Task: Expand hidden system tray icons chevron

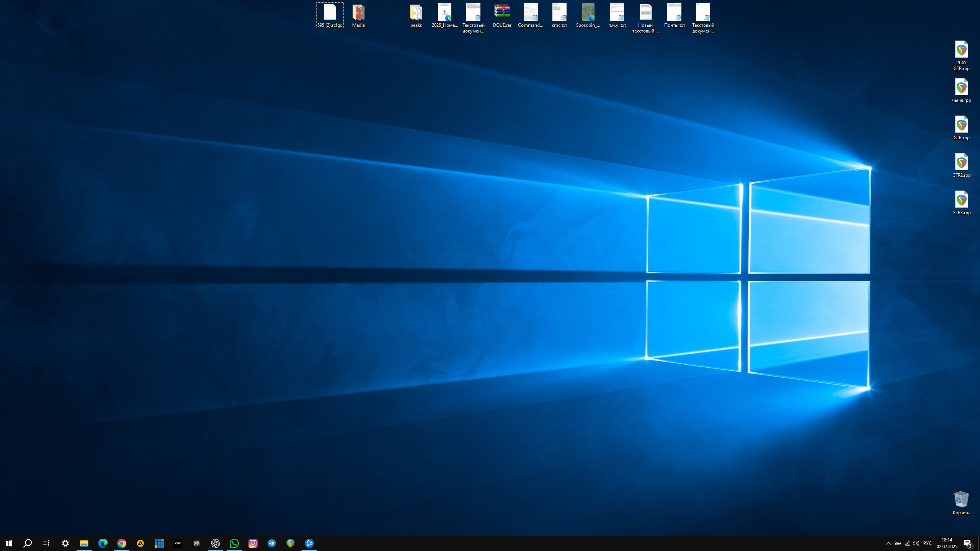Action: pyautogui.click(x=888, y=543)
